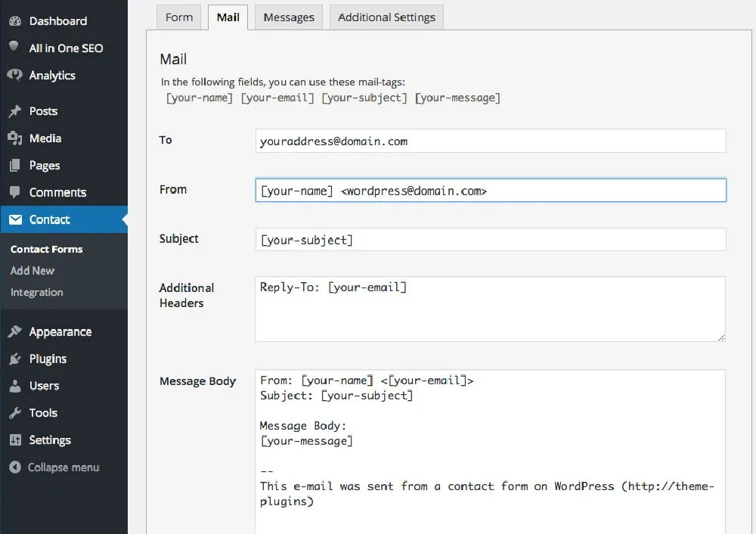
Task: Open the Additional Settings tab
Action: [386, 17]
